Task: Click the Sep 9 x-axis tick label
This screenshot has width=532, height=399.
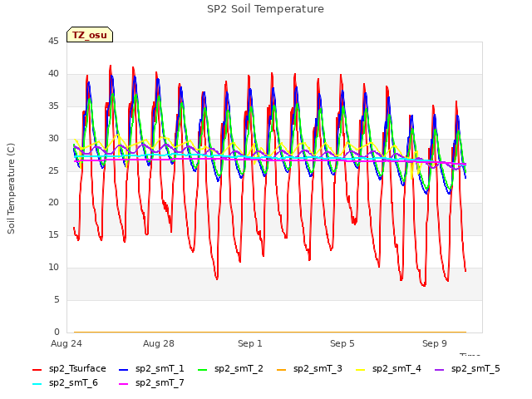Action: coord(435,343)
